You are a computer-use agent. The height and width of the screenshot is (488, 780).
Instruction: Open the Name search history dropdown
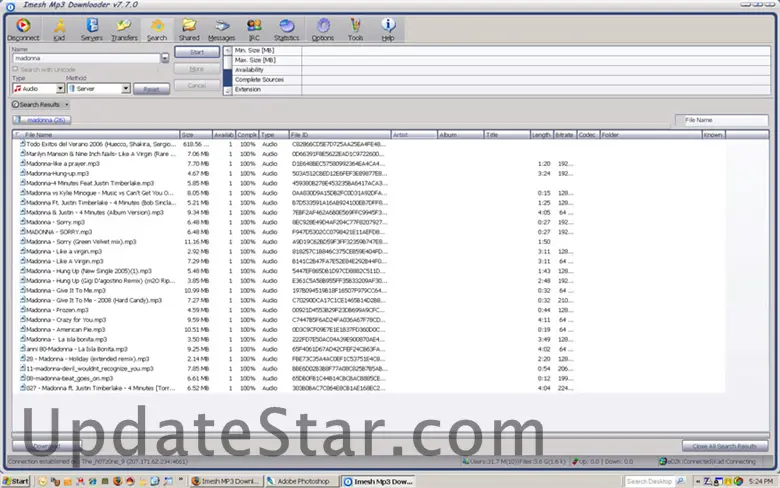coord(165,58)
